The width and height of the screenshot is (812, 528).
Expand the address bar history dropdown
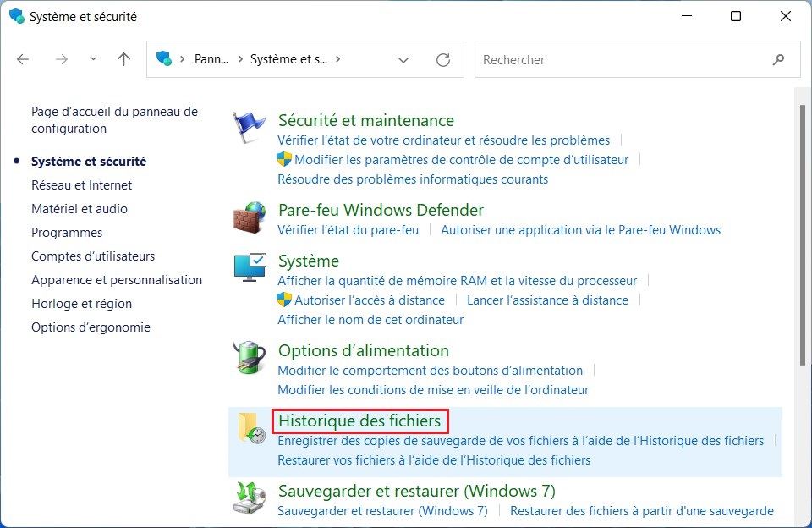pos(403,60)
